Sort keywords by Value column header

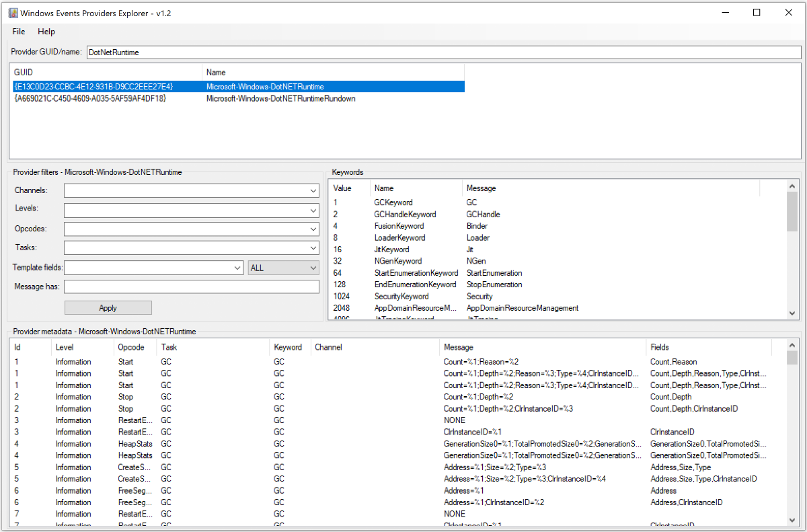coord(350,188)
